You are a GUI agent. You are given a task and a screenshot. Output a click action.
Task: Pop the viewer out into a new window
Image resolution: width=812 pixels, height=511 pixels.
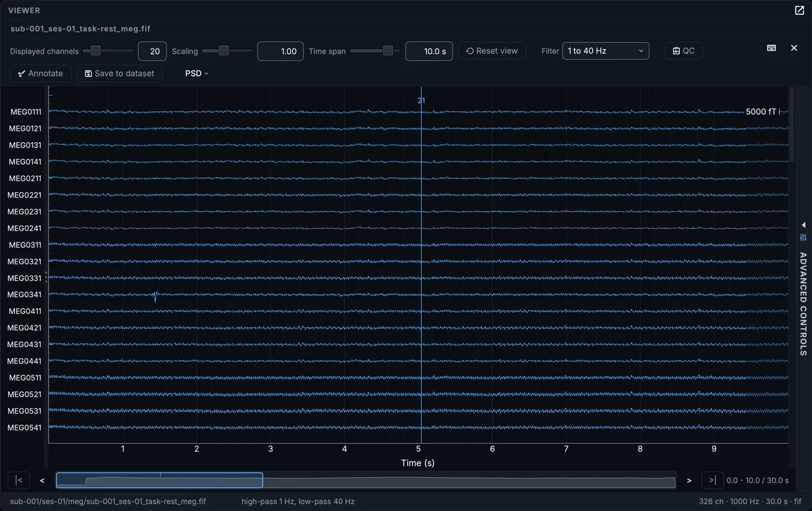pyautogui.click(x=799, y=11)
